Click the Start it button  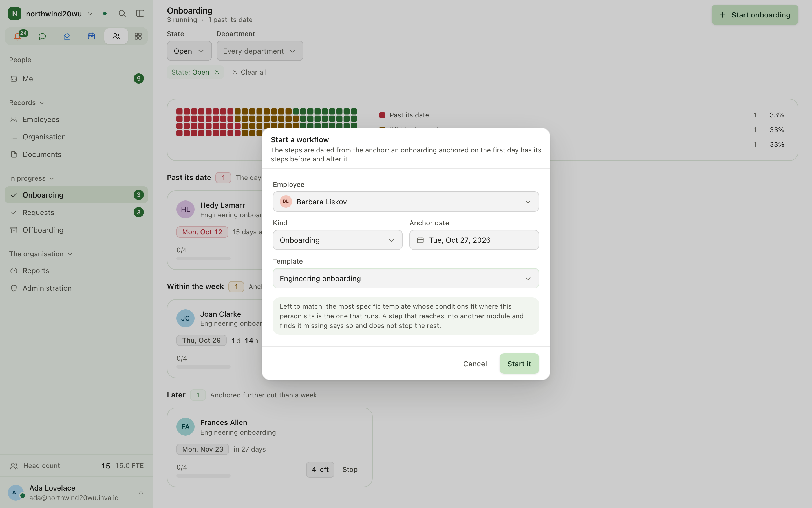click(x=519, y=364)
